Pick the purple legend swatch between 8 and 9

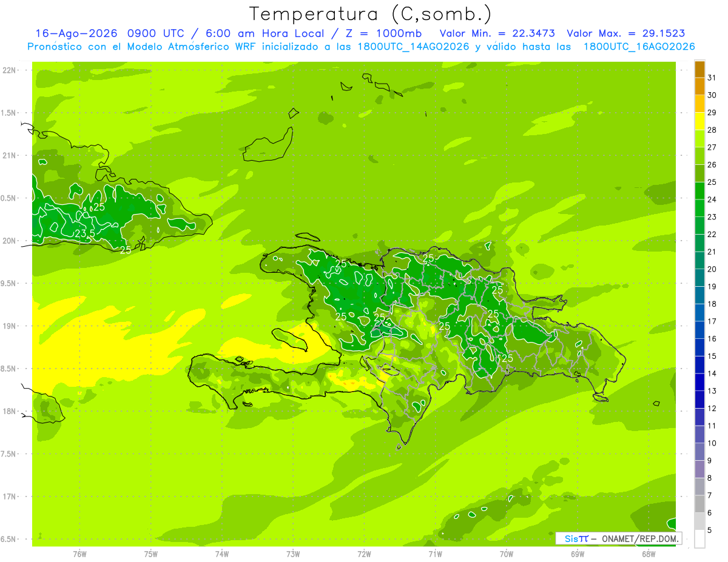699,469
